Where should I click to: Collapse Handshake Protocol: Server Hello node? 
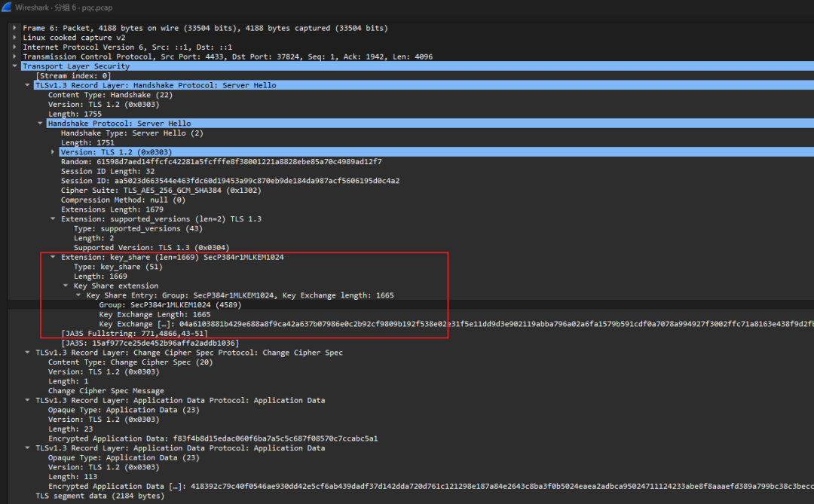click(x=40, y=124)
